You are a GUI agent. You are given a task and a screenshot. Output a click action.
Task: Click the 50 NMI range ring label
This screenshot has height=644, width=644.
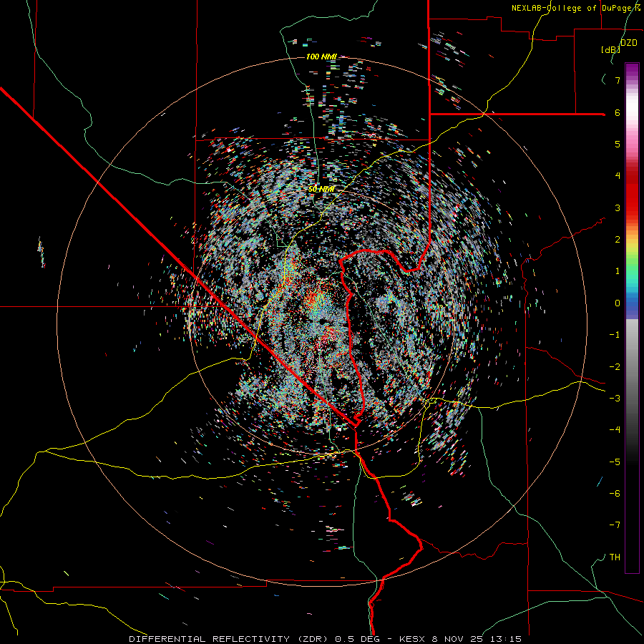point(321,190)
